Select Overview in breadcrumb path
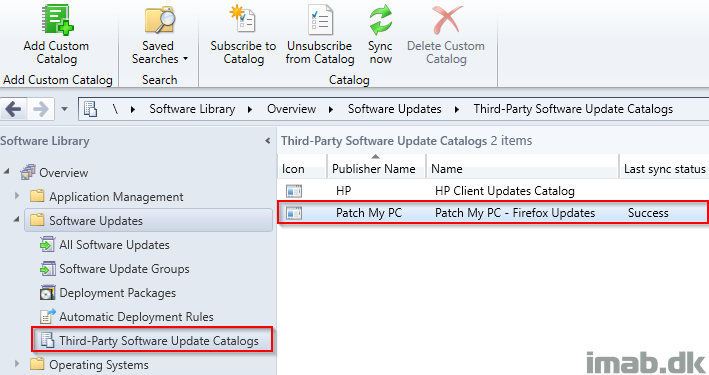Viewport: 709px width, 375px height. pos(291,109)
